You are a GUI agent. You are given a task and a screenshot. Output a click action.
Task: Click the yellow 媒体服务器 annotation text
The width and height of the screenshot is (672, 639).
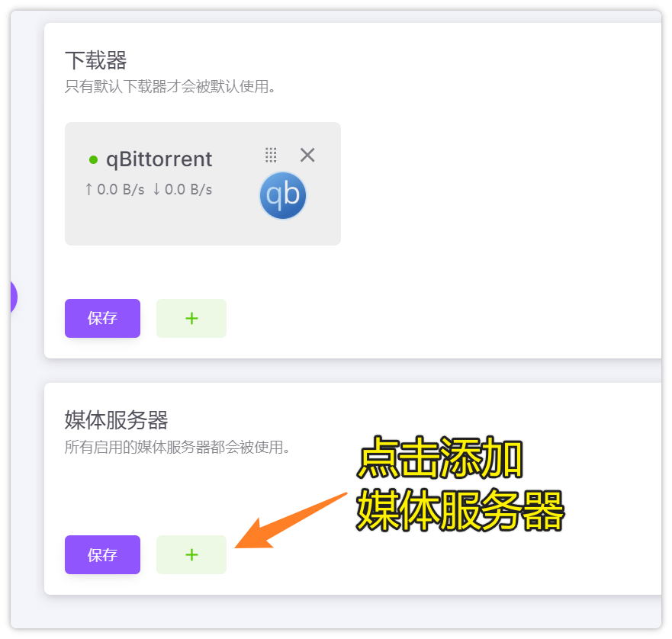(x=460, y=510)
